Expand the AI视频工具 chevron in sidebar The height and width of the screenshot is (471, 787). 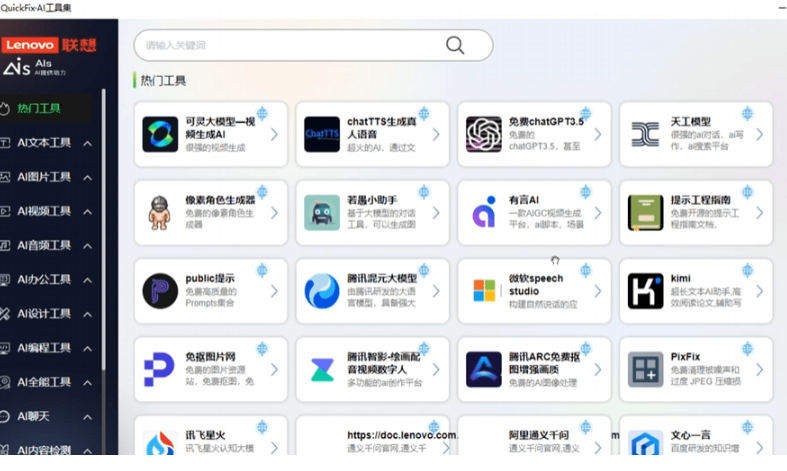point(88,211)
